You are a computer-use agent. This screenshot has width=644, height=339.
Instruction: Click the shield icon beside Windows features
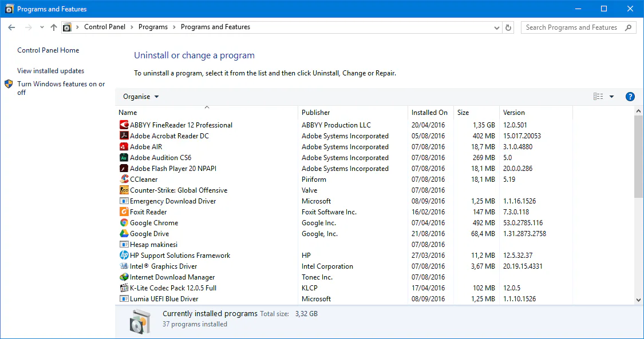coord(9,84)
